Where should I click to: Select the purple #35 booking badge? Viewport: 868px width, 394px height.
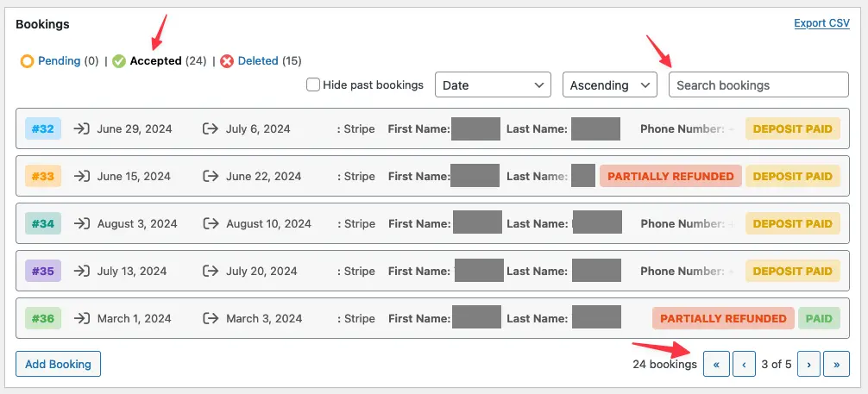coord(43,272)
